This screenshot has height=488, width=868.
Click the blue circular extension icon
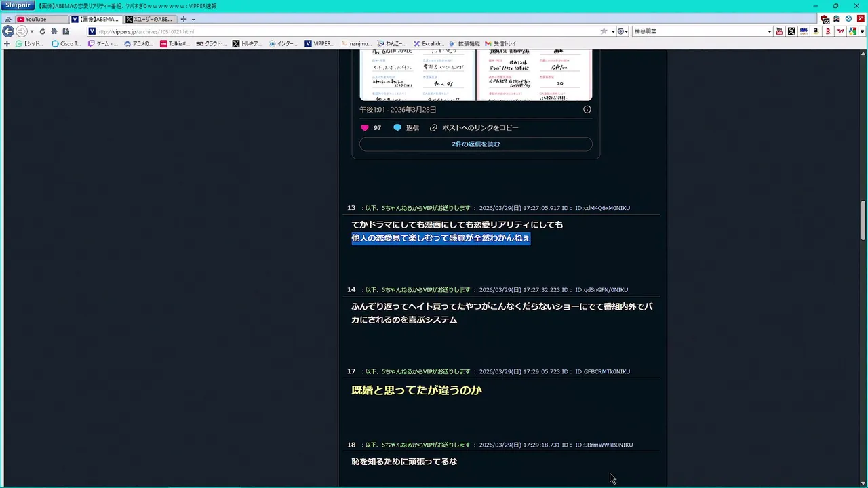coord(848,19)
